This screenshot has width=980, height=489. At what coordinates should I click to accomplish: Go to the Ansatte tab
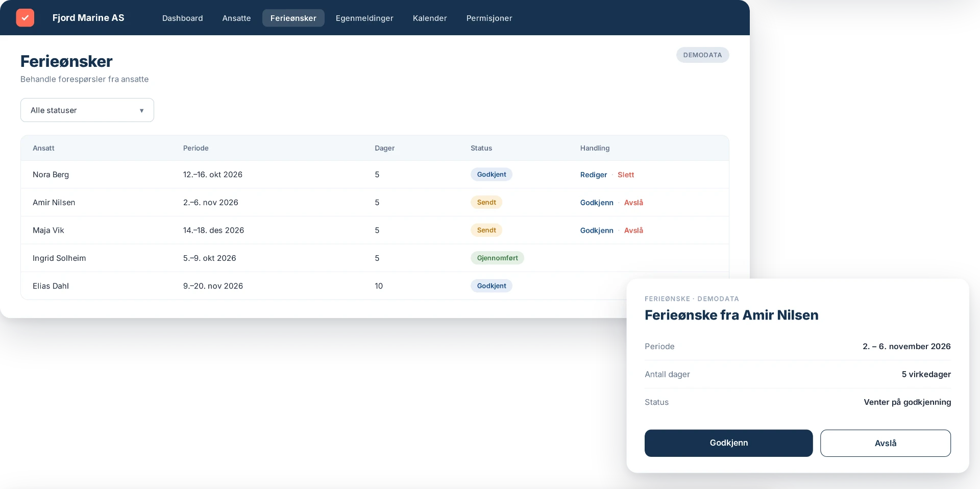pos(236,18)
